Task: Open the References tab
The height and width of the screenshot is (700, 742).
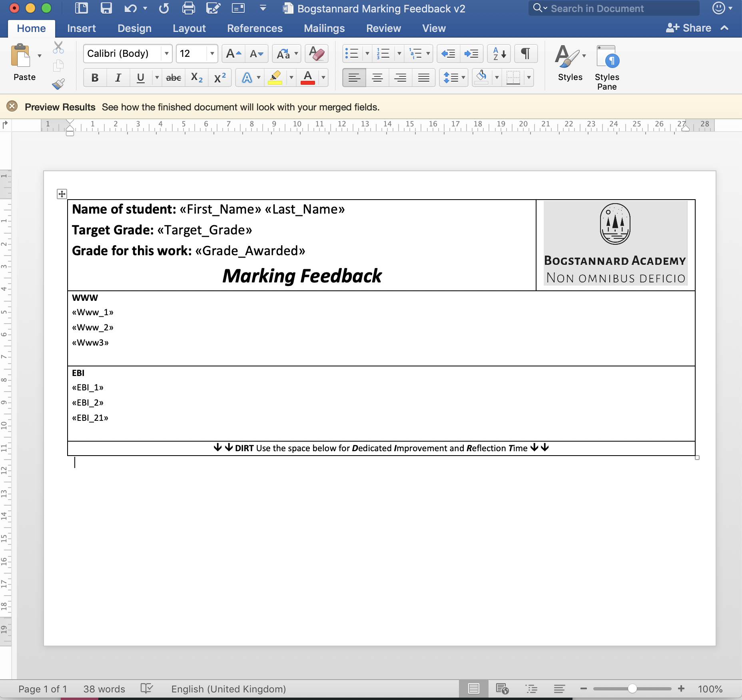Action: (255, 28)
